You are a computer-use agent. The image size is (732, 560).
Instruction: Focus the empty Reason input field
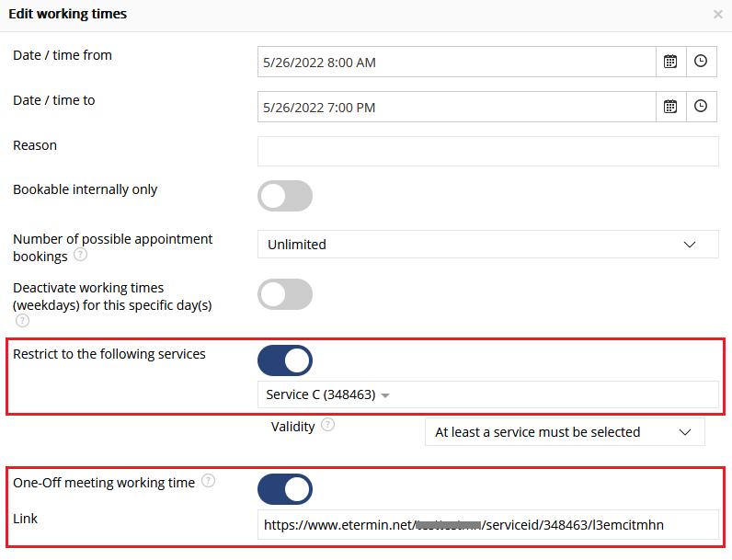click(487, 151)
